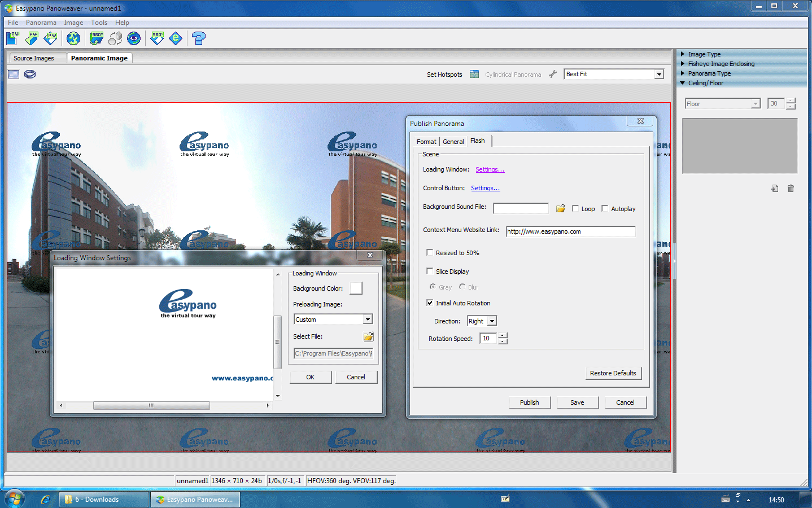Open the File menu
This screenshot has width=812, height=508.
[x=13, y=23]
